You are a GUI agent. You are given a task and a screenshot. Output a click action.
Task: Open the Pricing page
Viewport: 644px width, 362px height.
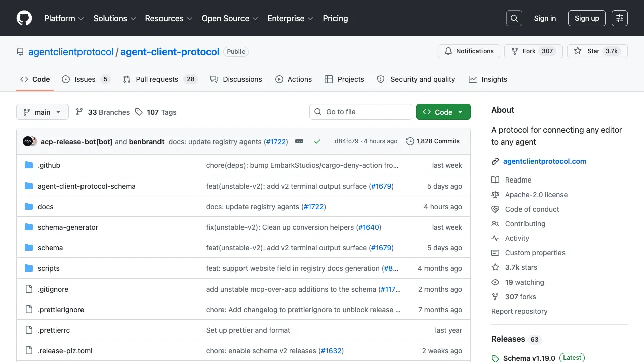click(335, 18)
